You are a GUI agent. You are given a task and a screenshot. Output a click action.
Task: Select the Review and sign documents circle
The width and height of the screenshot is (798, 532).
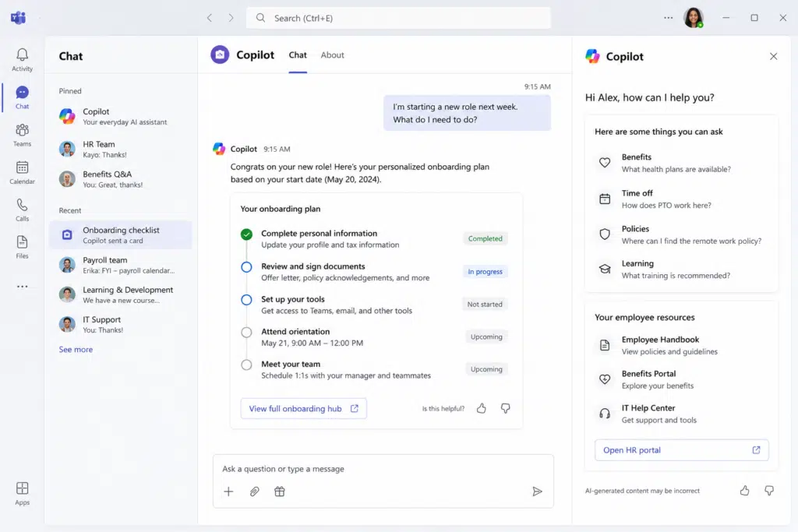(246, 266)
